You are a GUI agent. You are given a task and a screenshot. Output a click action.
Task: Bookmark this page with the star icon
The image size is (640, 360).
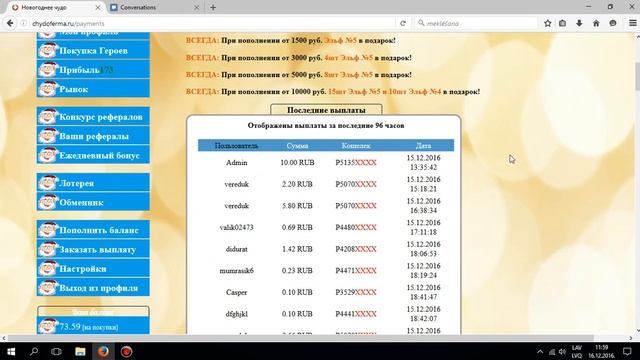(547, 23)
